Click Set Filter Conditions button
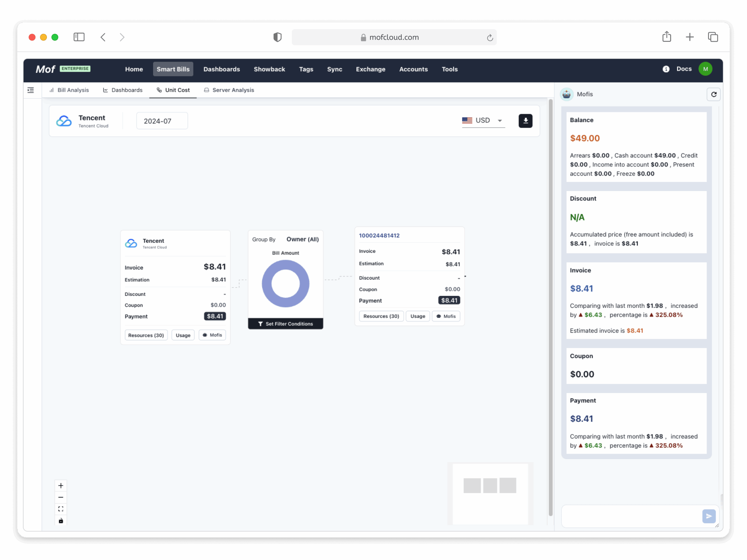Screen dimensions: 747x560 click(285, 324)
